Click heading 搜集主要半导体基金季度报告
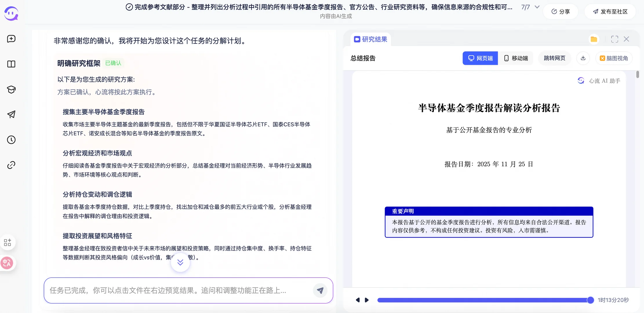 click(x=103, y=112)
